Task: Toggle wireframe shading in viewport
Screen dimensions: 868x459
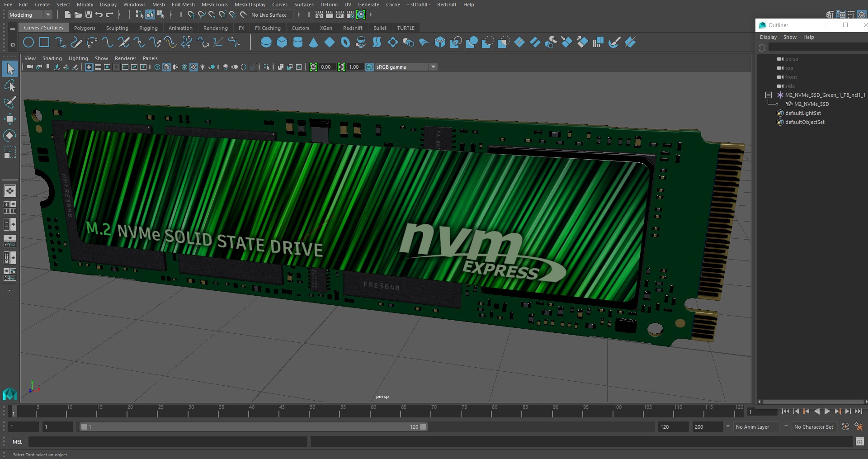Action: click(x=157, y=67)
